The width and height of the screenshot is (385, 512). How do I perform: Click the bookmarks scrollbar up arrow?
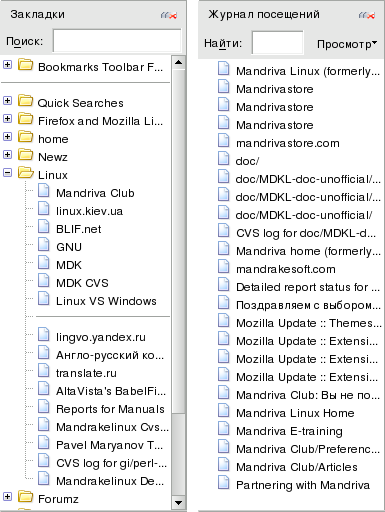[178, 62]
